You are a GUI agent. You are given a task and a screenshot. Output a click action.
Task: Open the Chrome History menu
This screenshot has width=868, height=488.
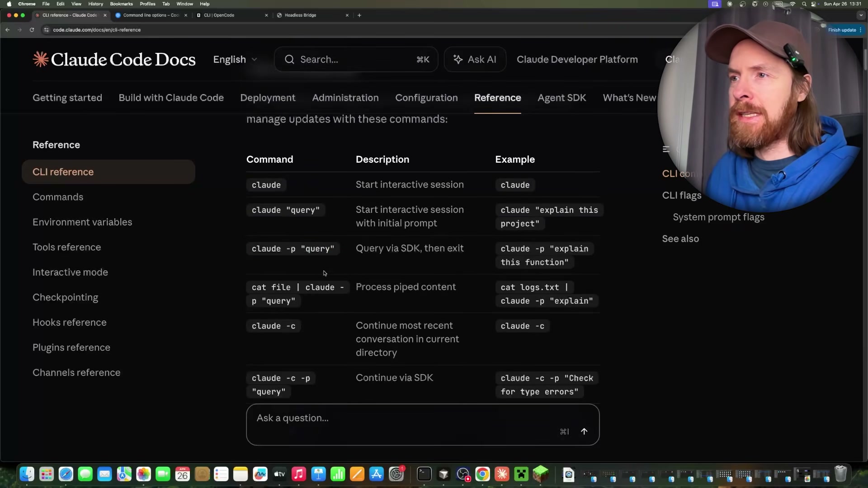tap(96, 4)
